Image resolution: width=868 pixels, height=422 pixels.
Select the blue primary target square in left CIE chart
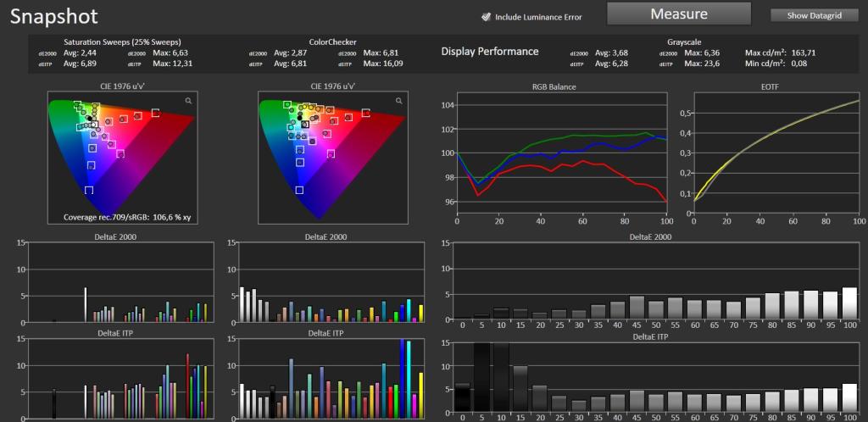point(88,190)
